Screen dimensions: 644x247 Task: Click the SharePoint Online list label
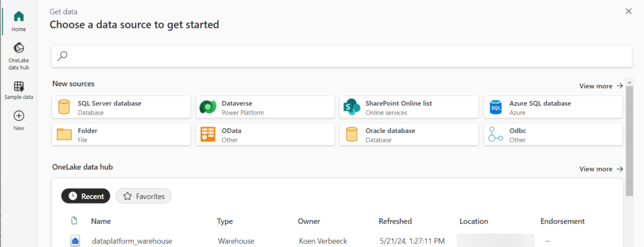point(399,103)
